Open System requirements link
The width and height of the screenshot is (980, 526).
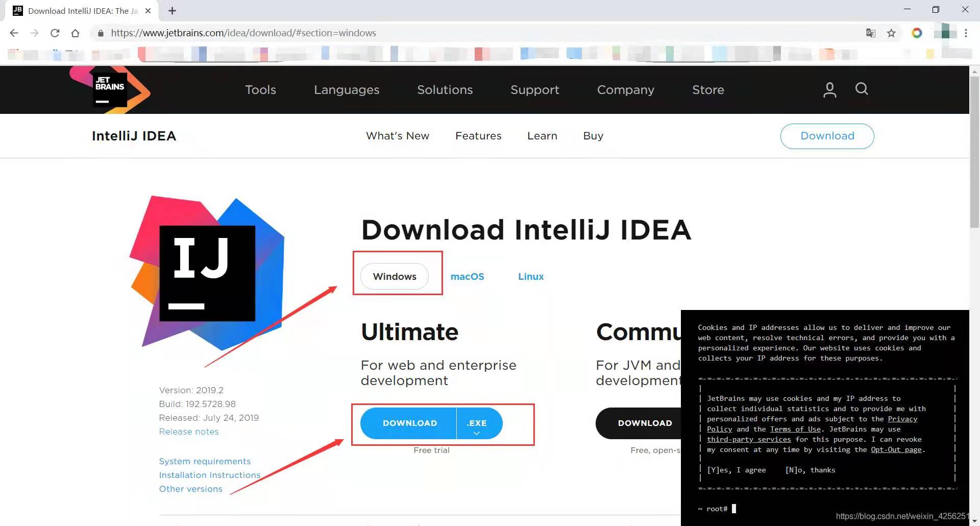(205, 461)
